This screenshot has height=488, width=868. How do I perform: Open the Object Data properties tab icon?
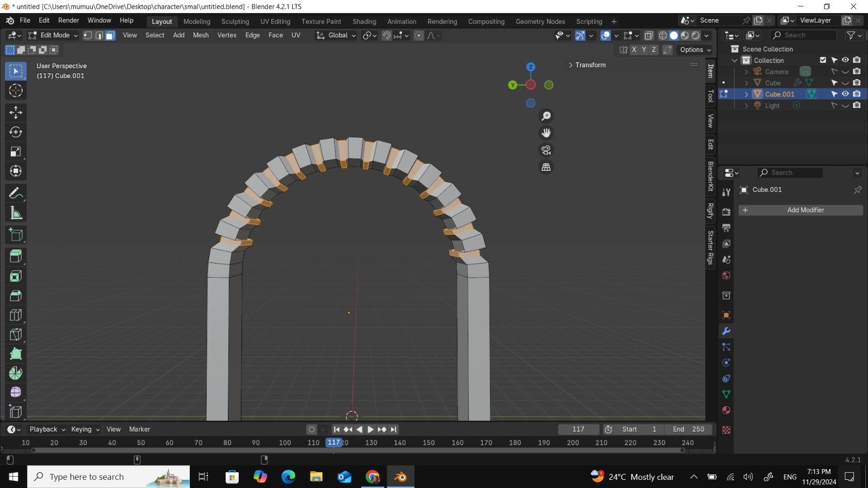[x=726, y=394]
